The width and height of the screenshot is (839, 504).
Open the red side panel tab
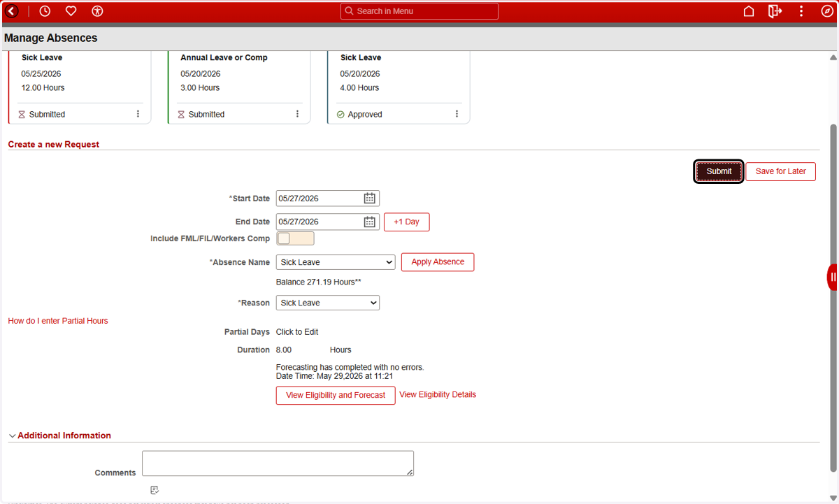[x=833, y=277]
